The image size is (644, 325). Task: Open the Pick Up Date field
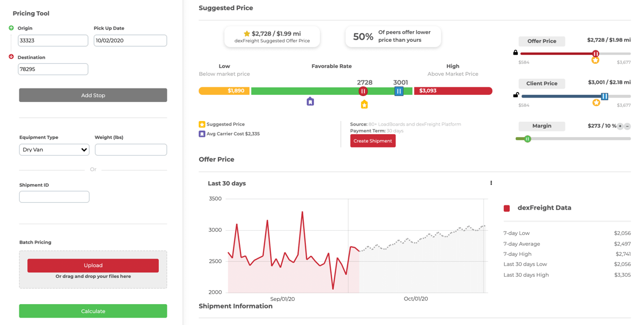130,41
